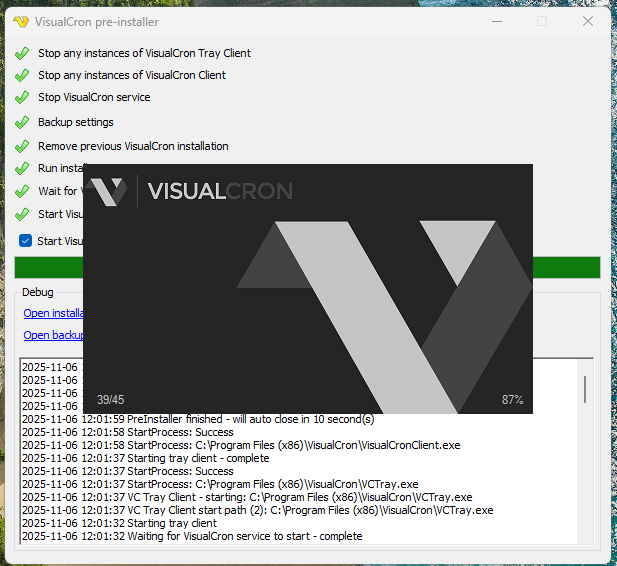
Task: Click the 87% indicator on the splash screen
Action: tap(512, 400)
